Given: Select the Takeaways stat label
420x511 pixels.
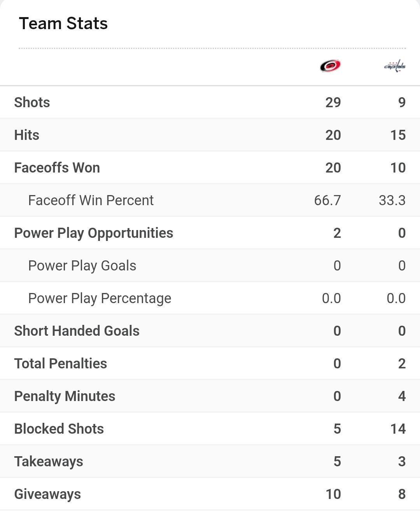Looking at the screenshot, I should pyautogui.click(x=49, y=461).
